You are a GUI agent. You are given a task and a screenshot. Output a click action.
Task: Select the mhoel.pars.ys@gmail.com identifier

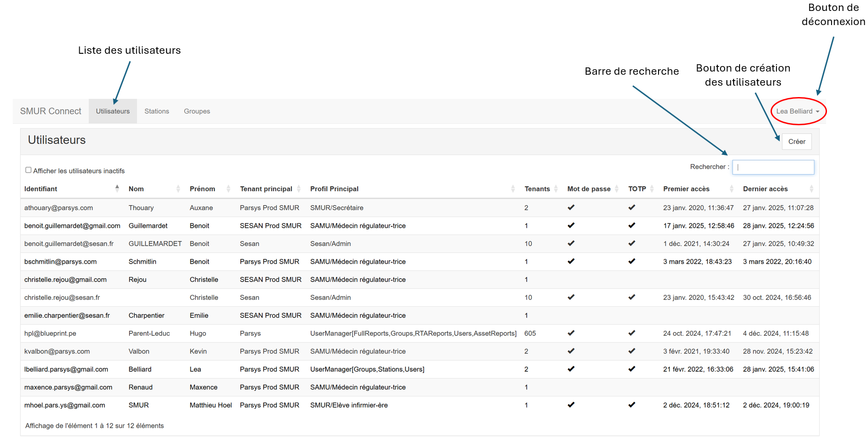tap(65, 405)
